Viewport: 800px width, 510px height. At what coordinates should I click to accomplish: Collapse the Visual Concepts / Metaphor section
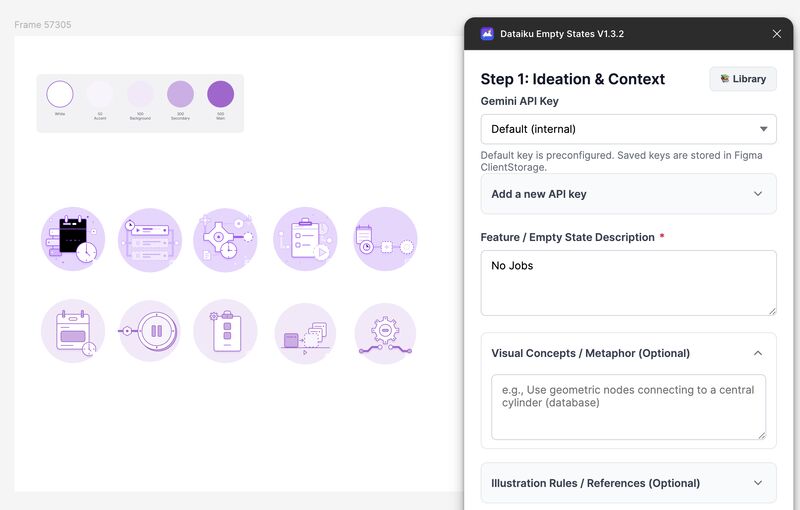(757, 353)
